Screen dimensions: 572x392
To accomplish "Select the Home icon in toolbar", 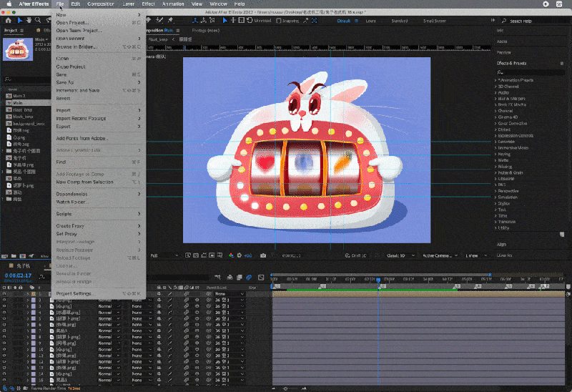I will click(8, 21).
